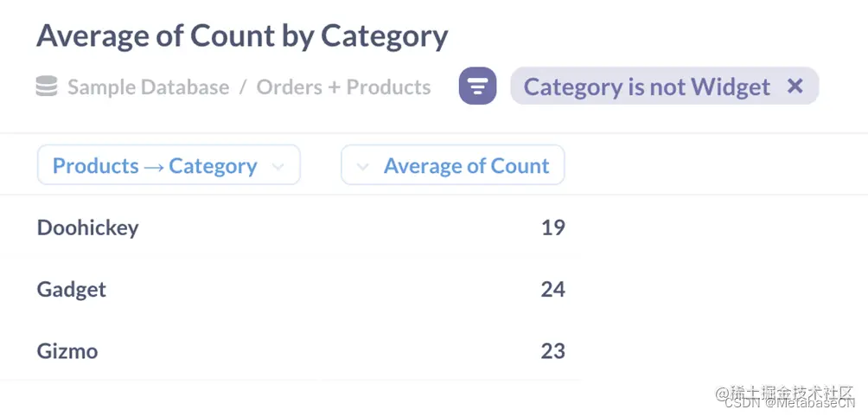This screenshot has width=868, height=416.
Task: Open the Orders + Products table link
Action: (343, 87)
